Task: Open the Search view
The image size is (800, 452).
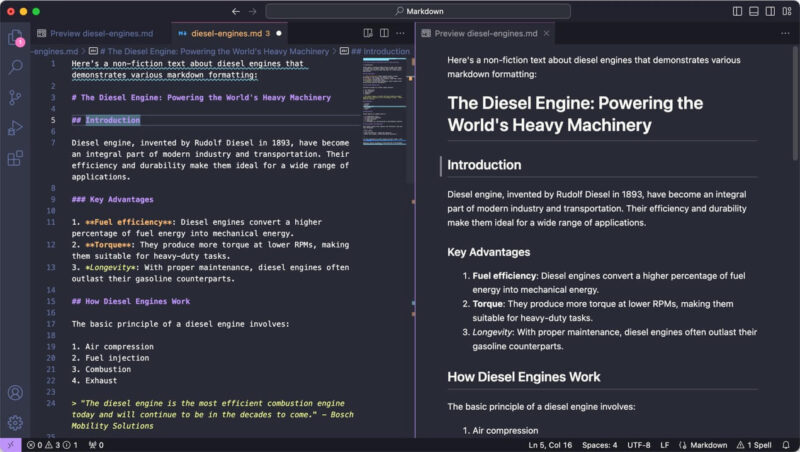Action: point(15,67)
